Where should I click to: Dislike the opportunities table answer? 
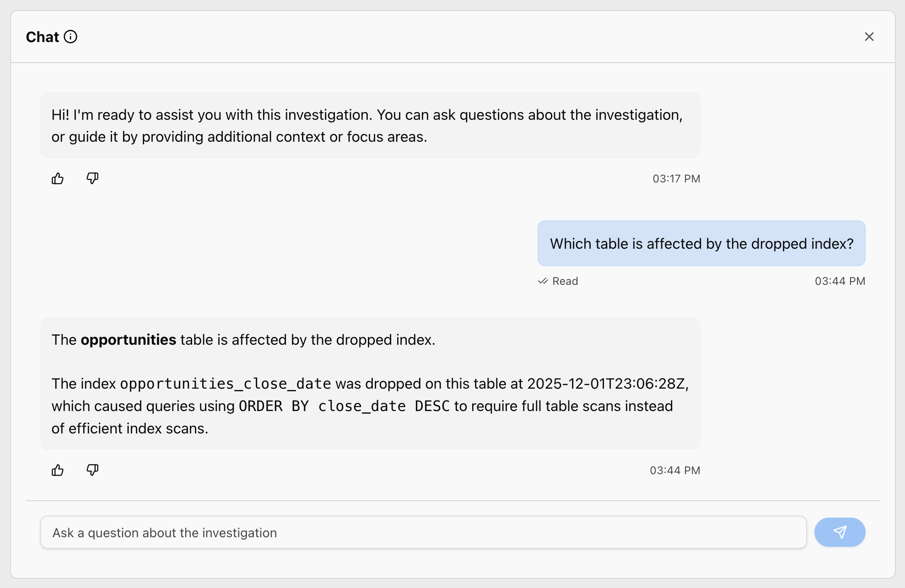point(92,470)
